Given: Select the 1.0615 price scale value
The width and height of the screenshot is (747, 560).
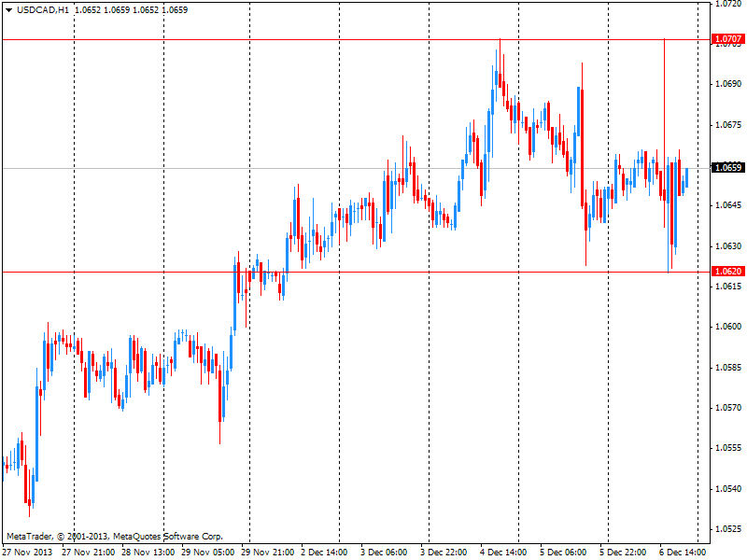Looking at the screenshot, I should point(728,287).
